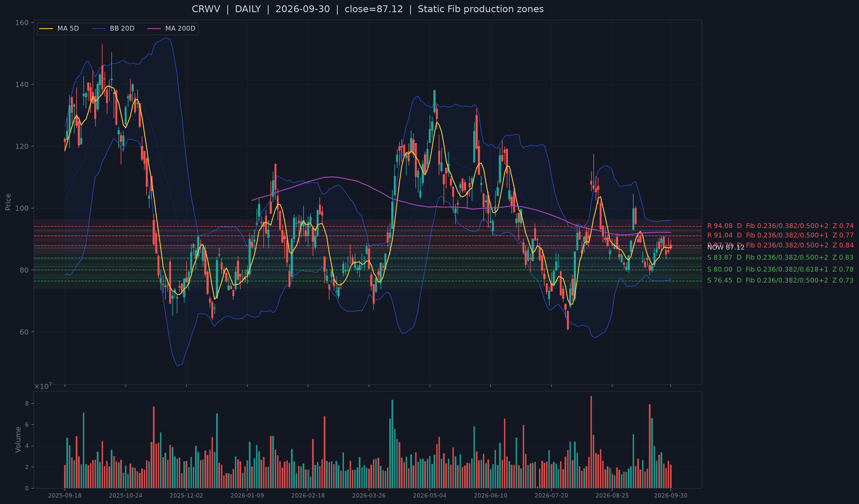This screenshot has width=859, height=504.
Task: Click the 2026-08-25 date axis label
Action: pos(612,495)
